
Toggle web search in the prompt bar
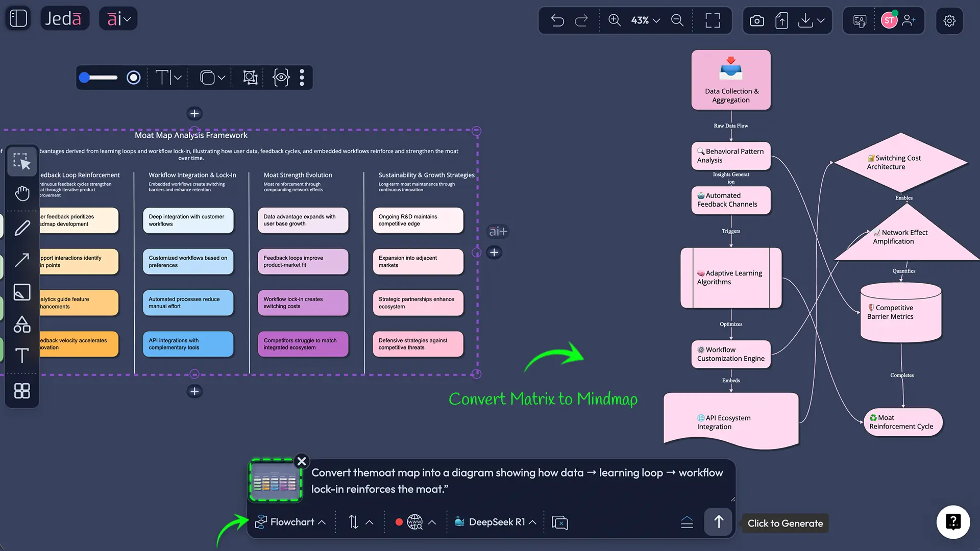click(414, 522)
